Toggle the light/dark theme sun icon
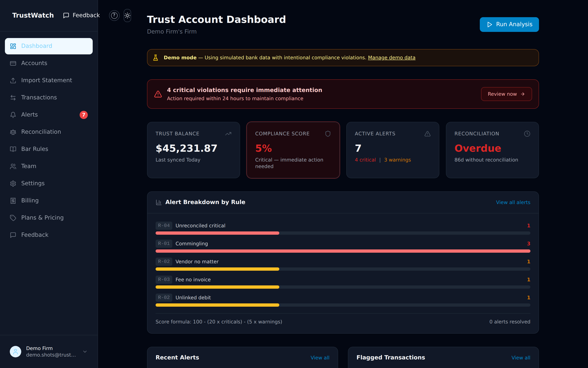The width and height of the screenshot is (588, 368). (x=127, y=16)
